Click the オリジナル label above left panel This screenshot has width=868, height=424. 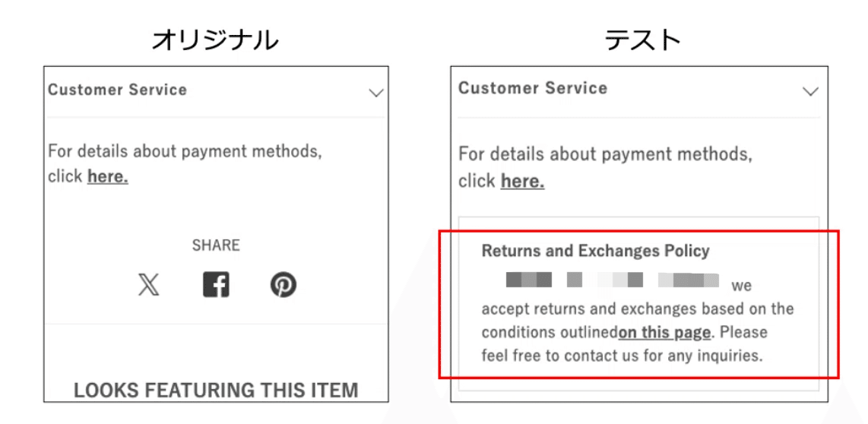[x=215, y=40]
